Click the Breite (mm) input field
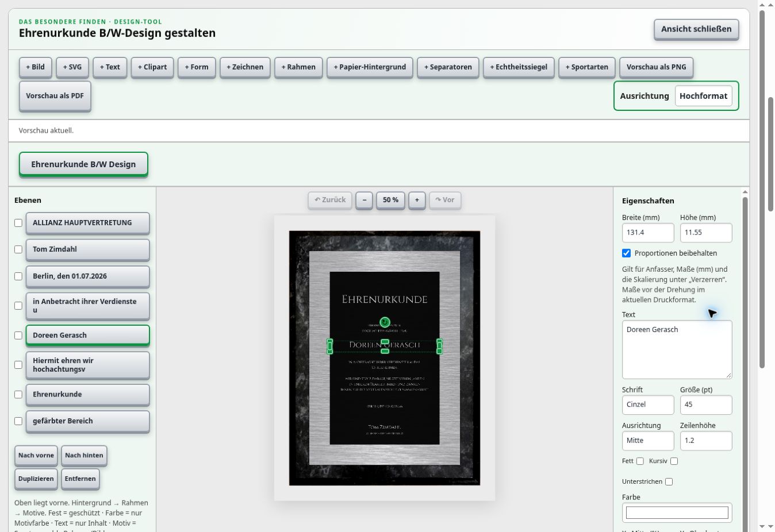This screenshot has width=775, height=532. (648, 233)
